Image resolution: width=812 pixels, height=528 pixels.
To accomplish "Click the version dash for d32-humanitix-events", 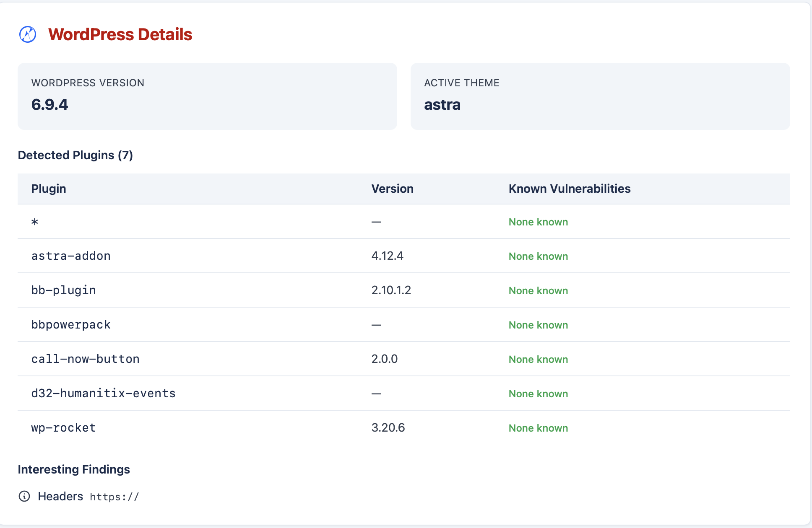I will point(376,393).
